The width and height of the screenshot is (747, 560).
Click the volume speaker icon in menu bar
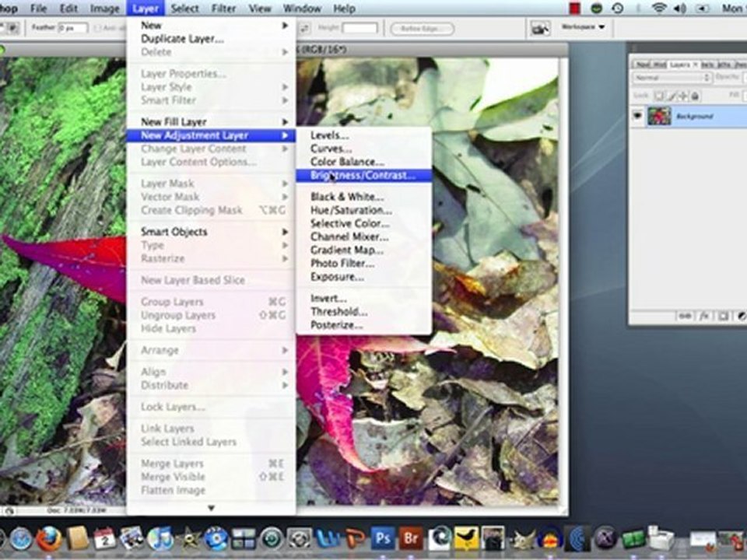tap(680, 8)
